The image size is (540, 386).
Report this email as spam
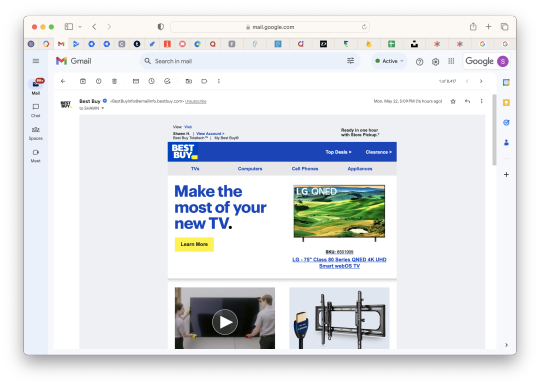click(x=98, y=81)
